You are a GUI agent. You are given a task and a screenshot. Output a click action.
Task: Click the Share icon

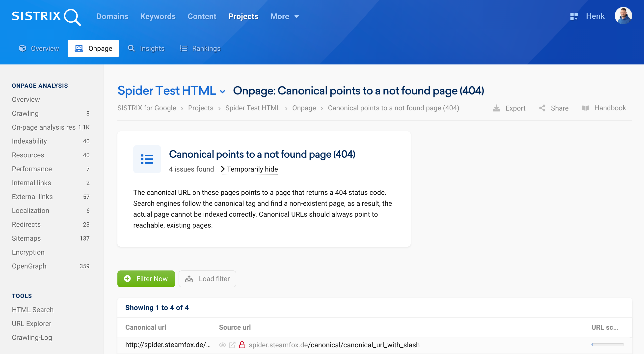pyautogui.click(x=542, y=108)
